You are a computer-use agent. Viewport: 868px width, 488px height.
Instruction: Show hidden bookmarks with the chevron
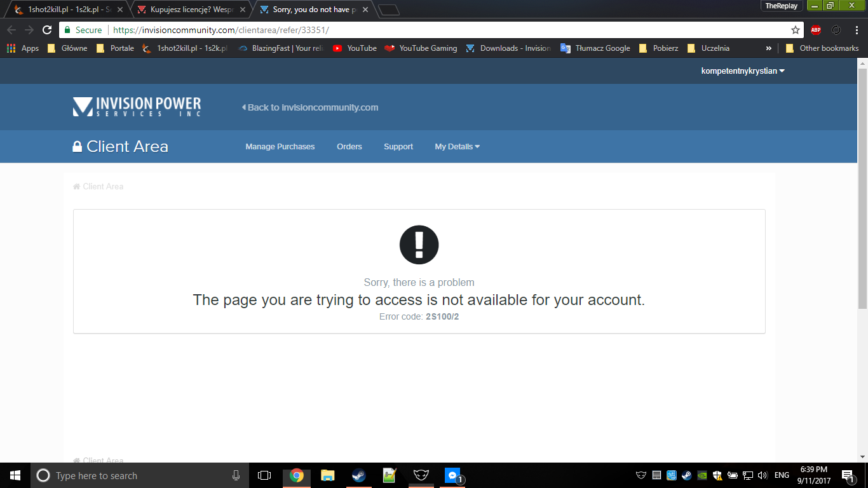pos(768,48)
